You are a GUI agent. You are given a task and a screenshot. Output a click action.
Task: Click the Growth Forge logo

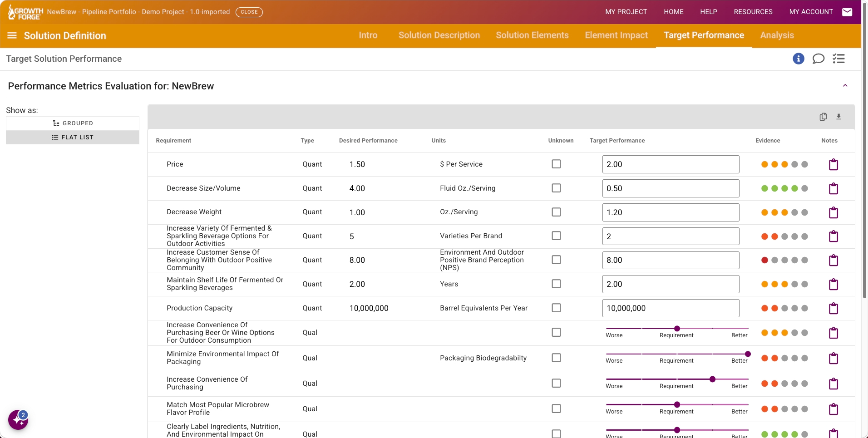point(25,12)
